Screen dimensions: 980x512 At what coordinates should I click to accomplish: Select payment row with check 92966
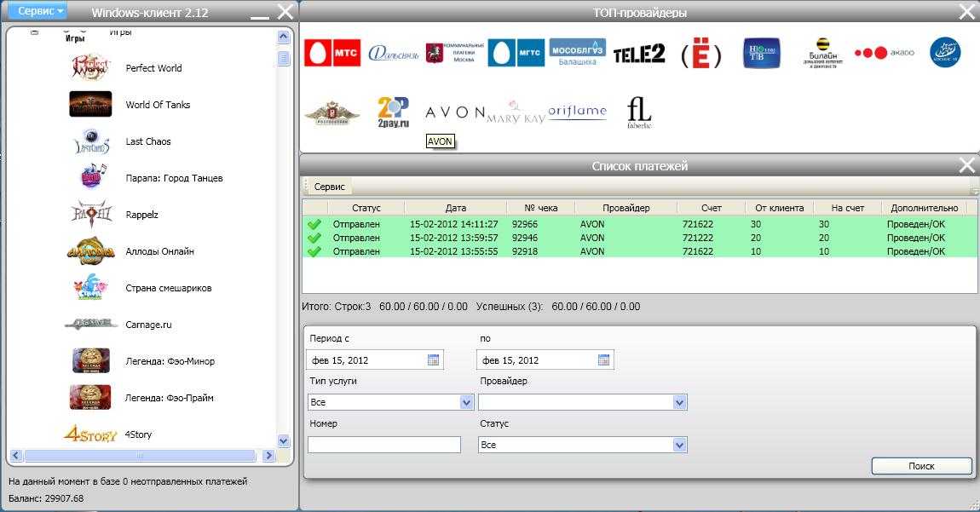(x=639, y=224)
